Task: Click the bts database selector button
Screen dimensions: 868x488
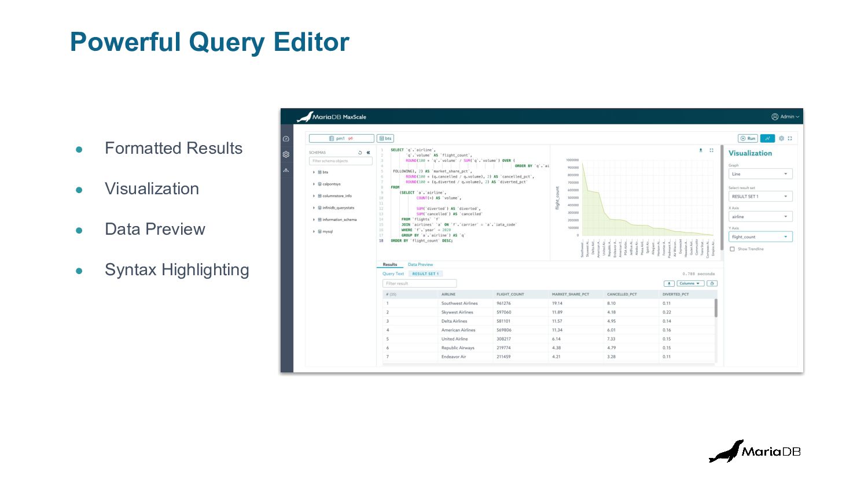Action: click(x=385, y=138)
